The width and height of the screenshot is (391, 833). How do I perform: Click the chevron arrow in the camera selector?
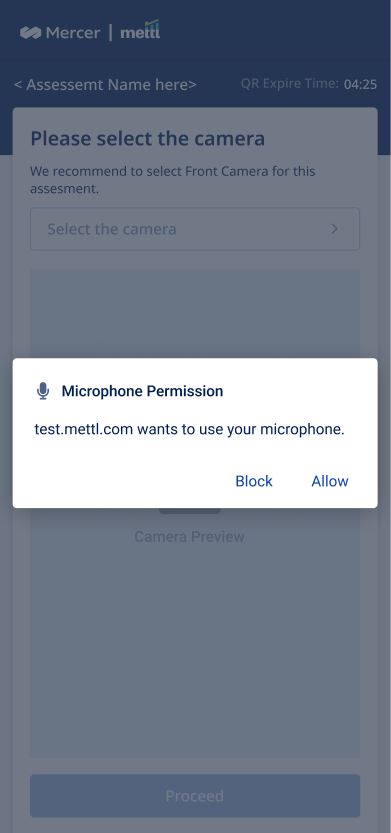[x=334, y=229]
